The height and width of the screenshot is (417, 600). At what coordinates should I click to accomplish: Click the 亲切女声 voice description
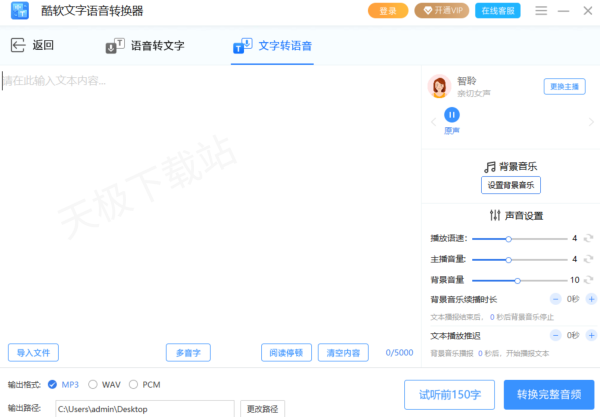tap(474, 93)
